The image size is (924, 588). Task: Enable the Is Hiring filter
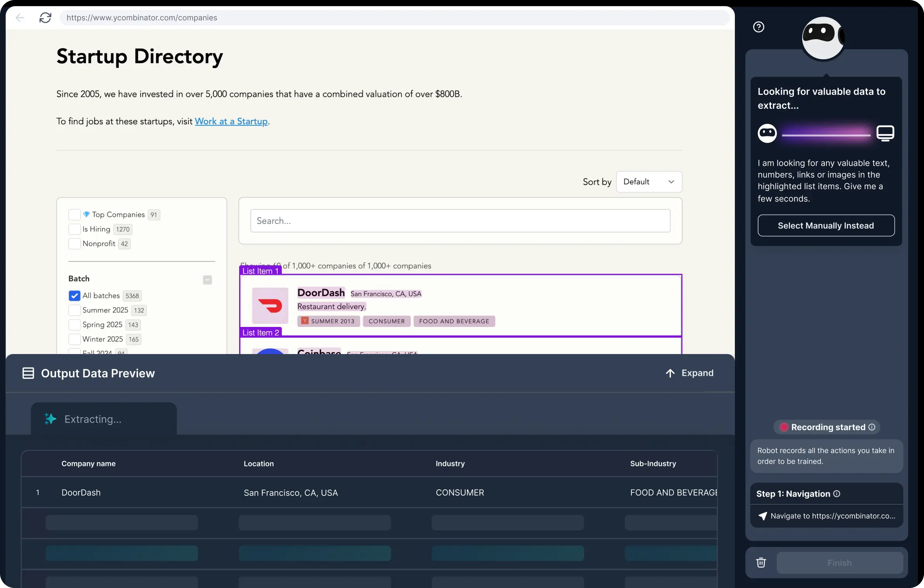coord(74,229)
